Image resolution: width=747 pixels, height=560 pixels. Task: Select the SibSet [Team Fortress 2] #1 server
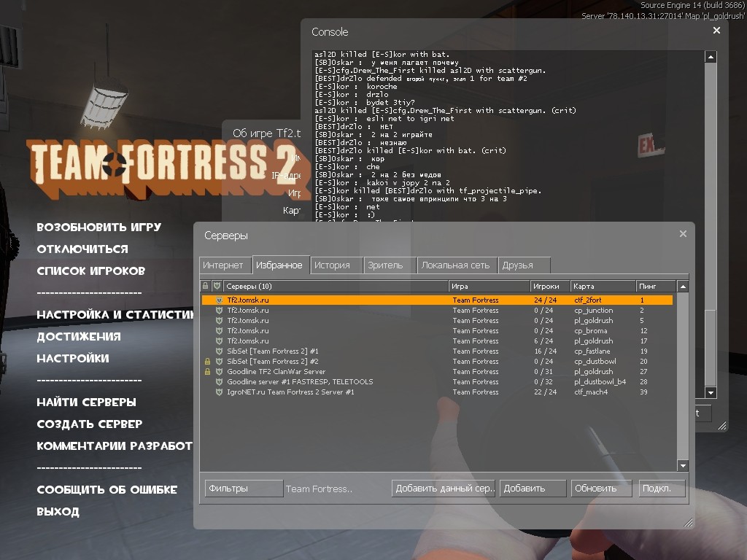[x=437, y=351]
